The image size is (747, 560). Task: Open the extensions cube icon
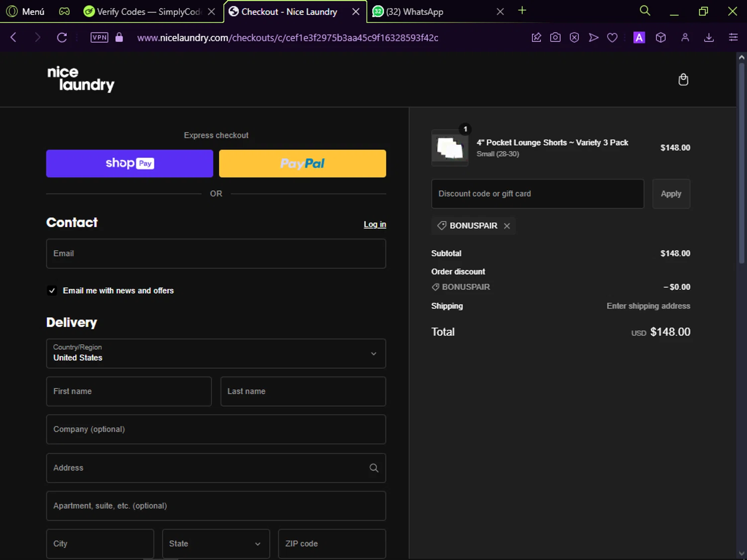(661, 37)
